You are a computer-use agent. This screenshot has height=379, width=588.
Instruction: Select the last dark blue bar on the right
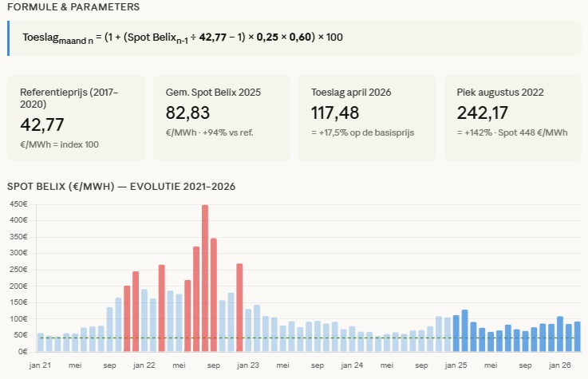(577, 337)
